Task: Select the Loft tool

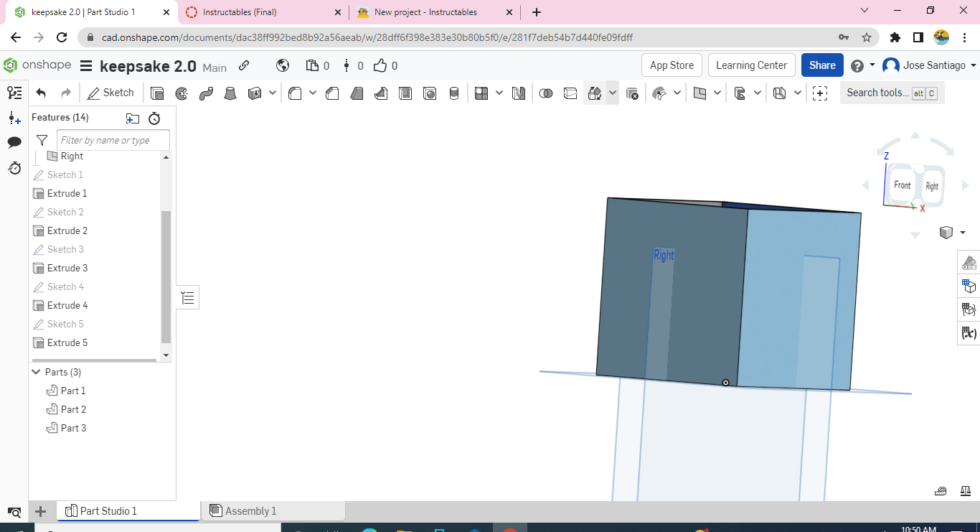Action: pos(230,93)
